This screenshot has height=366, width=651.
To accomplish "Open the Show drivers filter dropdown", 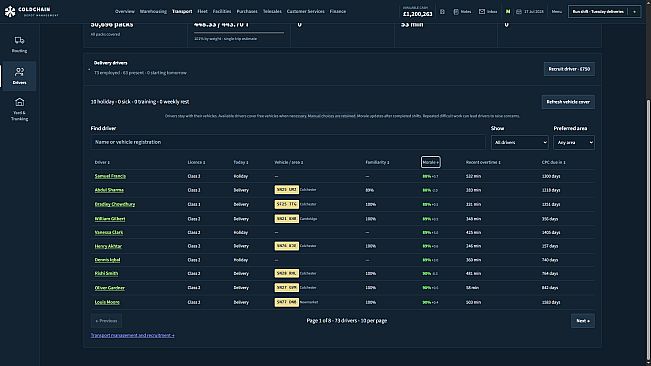I will [x=519, y=142].
